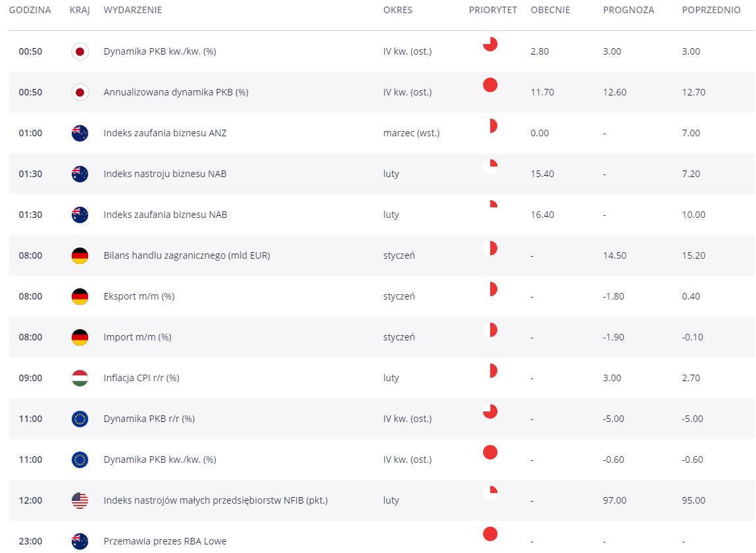
Task: Click the WYDARZENIE column header
Action: click(x=132, y=10)
